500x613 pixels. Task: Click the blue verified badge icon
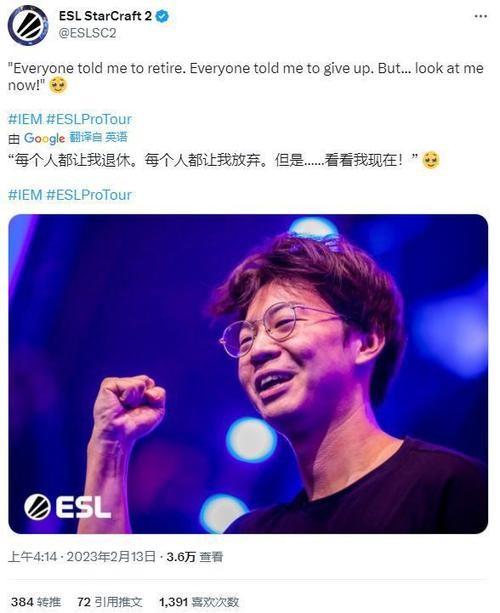pos(162,16)
